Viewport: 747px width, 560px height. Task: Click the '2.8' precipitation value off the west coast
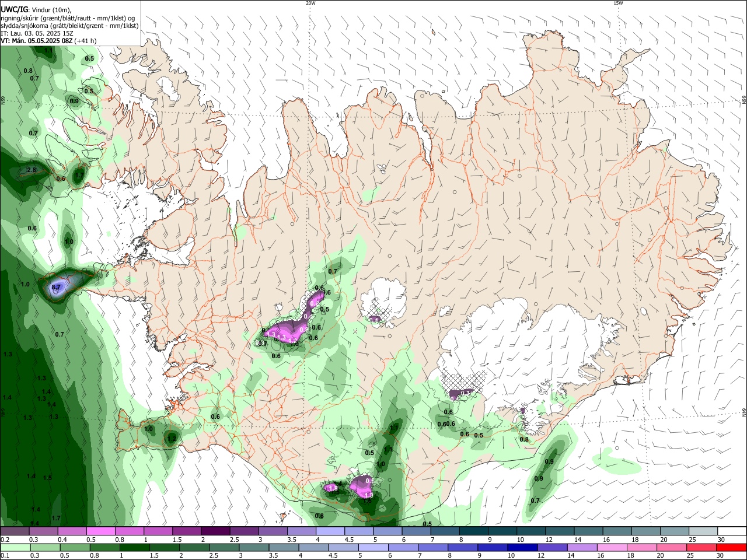tap(32, 170)
